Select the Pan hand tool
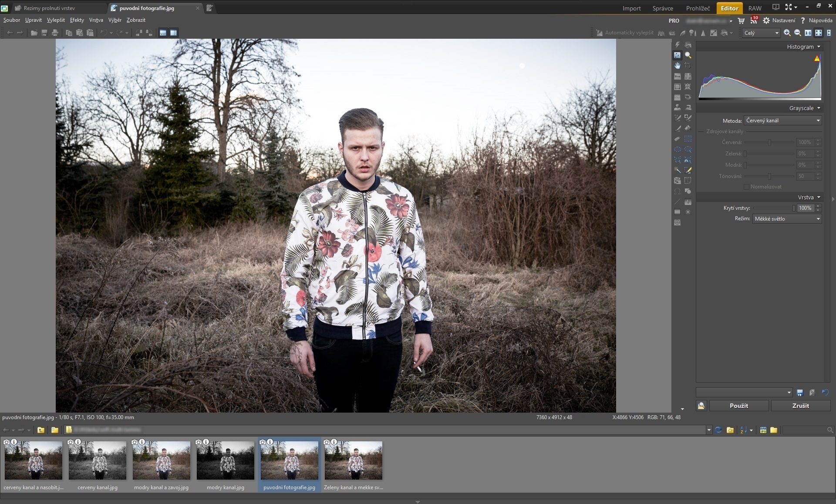 pyautogui.click(x=678, y=66)
